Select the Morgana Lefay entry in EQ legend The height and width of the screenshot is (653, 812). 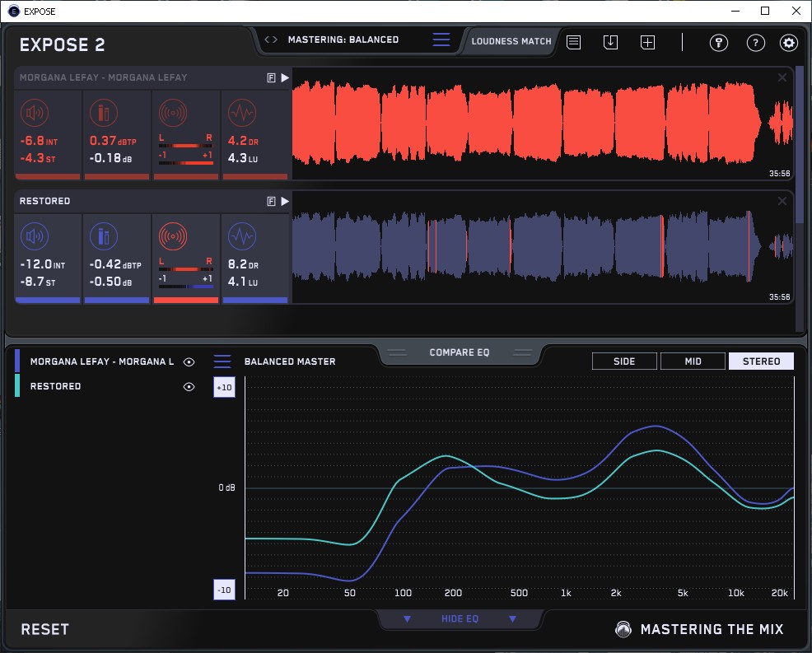(x=102, y=361)
